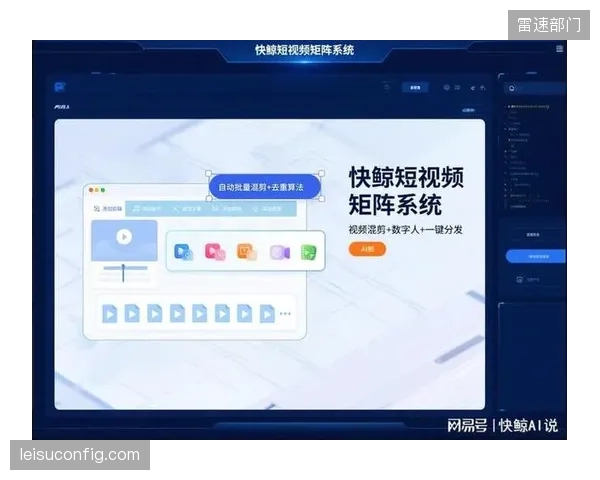Expand the top tree row in right panel

click(528, 106)
